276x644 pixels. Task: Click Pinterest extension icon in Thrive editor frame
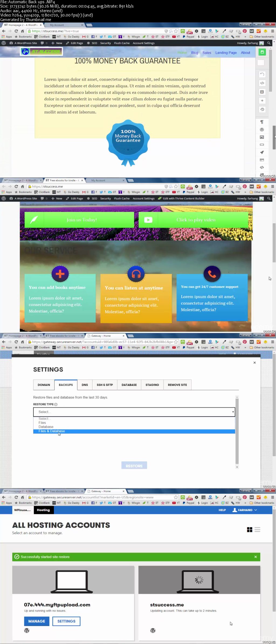pos(245,31)
